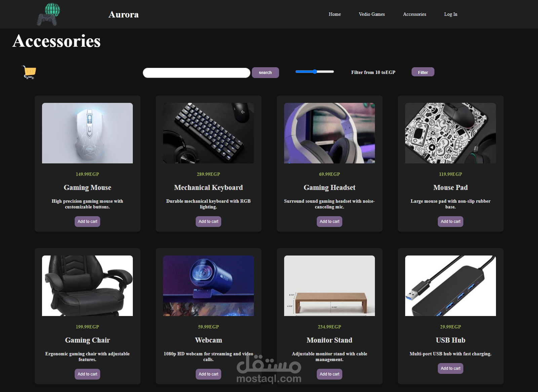This screenshot has width=538, height=392.
Task: Open the shopping cart icon
Action: [29, 72]
